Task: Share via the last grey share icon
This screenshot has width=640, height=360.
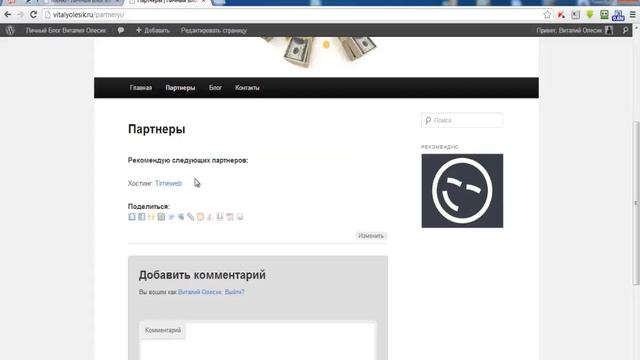Action: click(240, 217)
